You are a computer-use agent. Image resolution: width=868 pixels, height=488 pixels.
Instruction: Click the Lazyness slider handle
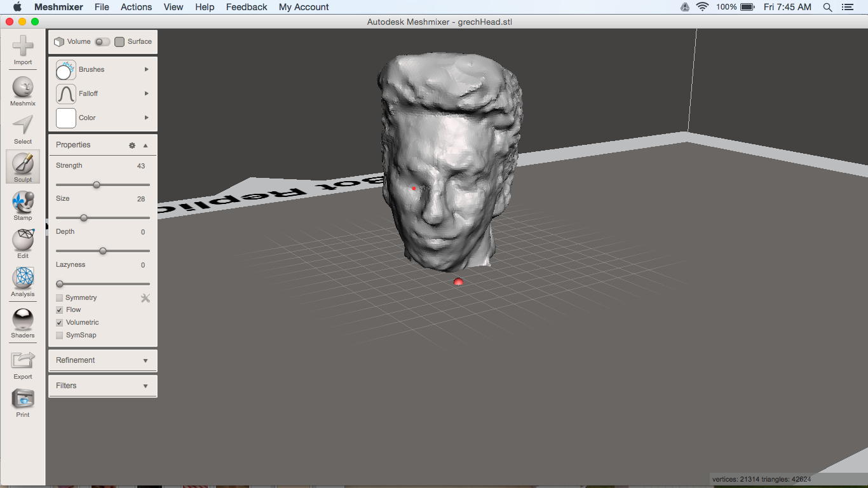click(60, 284)
